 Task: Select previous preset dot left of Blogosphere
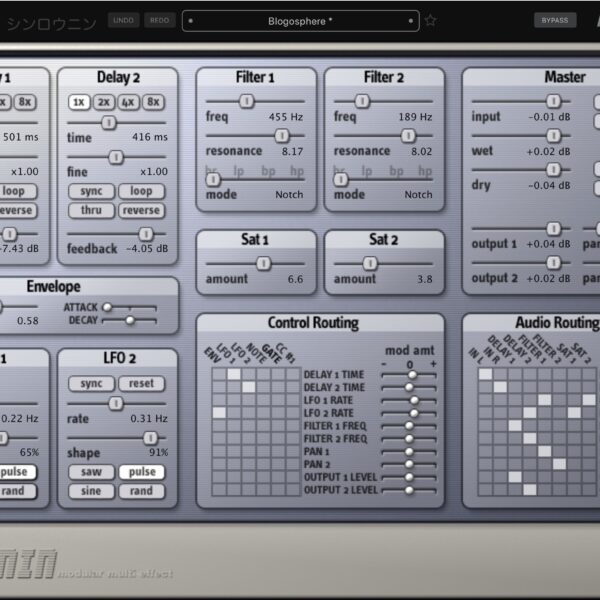191,21
